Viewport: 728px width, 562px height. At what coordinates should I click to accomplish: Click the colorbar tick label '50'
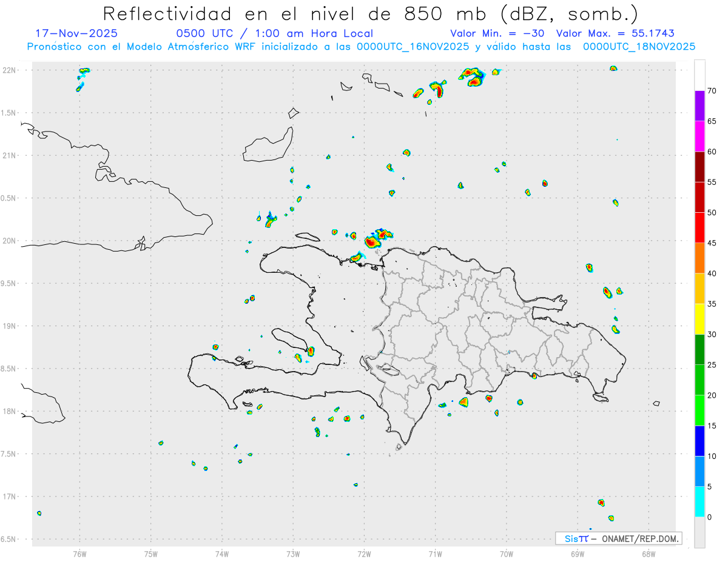[x=712, y=213]
